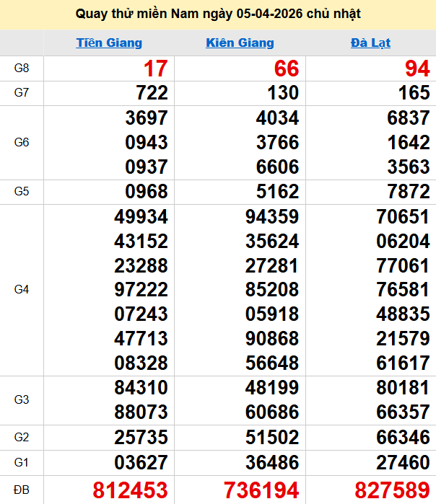Click the G4 number 05918

pyautogui.click(x=272, y=314)
